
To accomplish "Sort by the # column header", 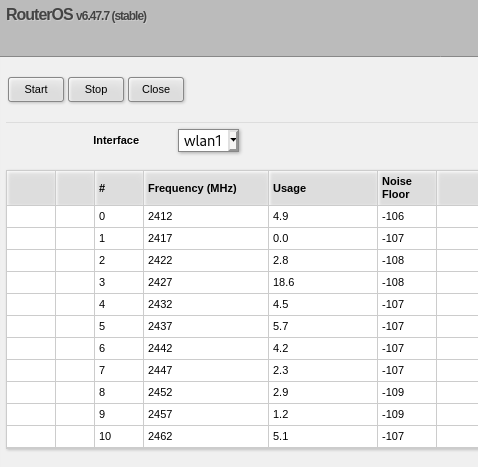I will (x=119, y=188).
